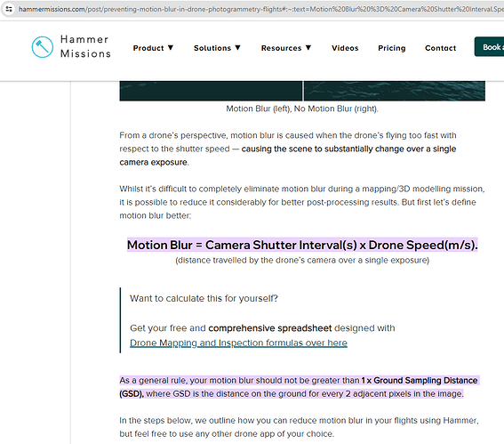Open the Contact page

pyautogui.click(x=440, y=48)
